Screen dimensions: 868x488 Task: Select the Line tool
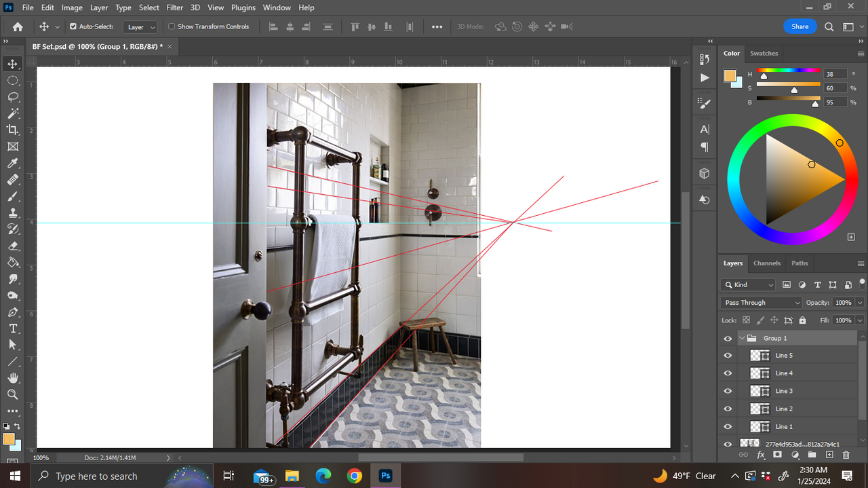[x=12, y=362]
